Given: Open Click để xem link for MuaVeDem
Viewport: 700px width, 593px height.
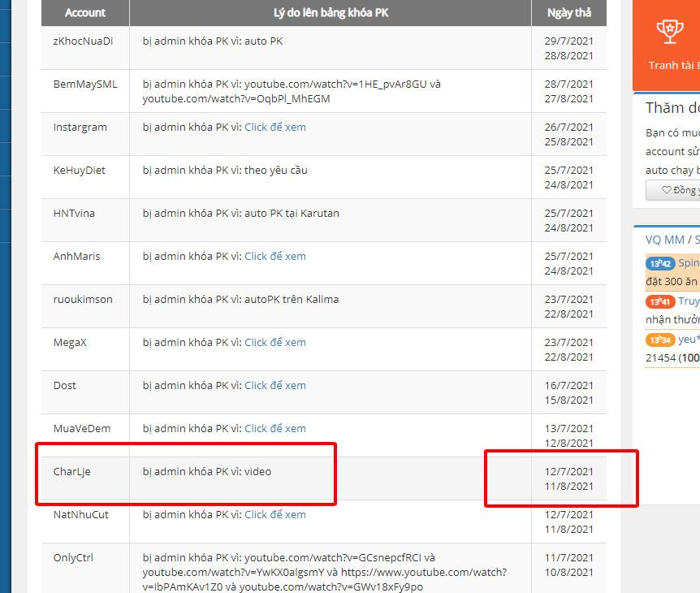Looking at the screenshot, I should click(x=275, y=429).
